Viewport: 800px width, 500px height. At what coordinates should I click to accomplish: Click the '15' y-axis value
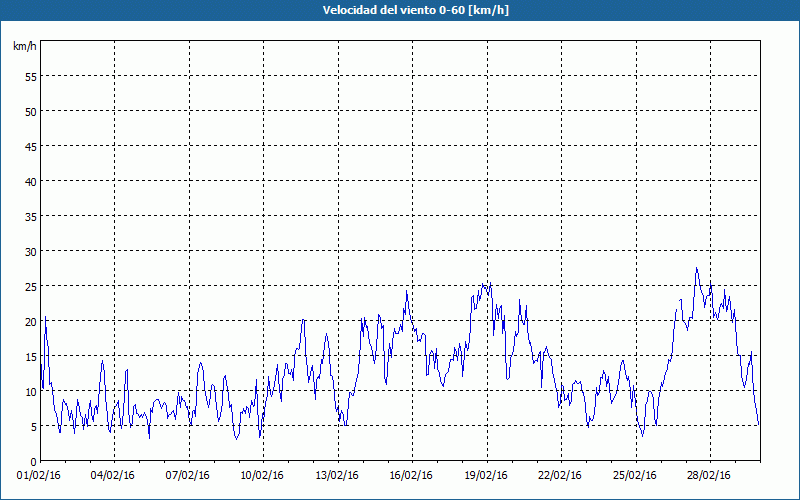[x=31, y=357]
